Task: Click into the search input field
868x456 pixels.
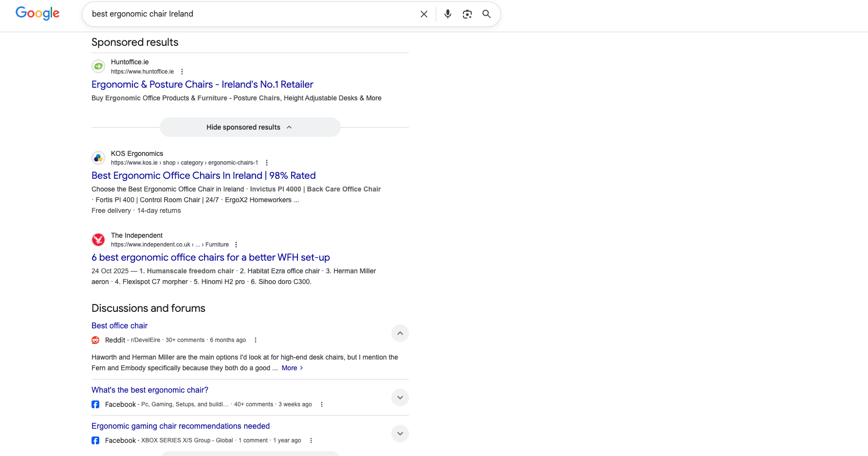Action: click(248, 14)
